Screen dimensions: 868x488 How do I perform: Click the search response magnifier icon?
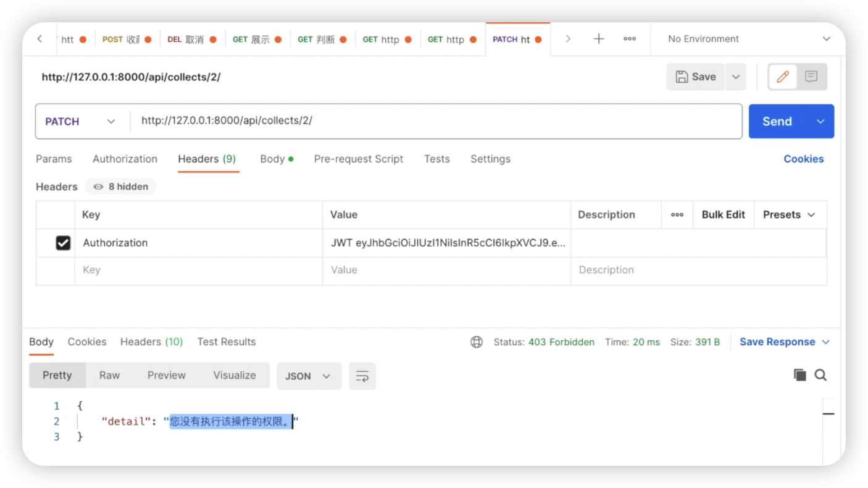(x=820, y=375)
